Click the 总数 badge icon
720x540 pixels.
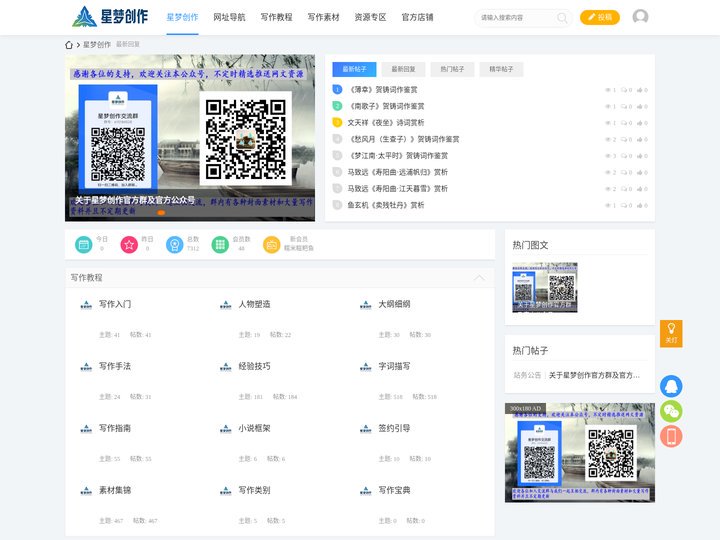point(174,245)
